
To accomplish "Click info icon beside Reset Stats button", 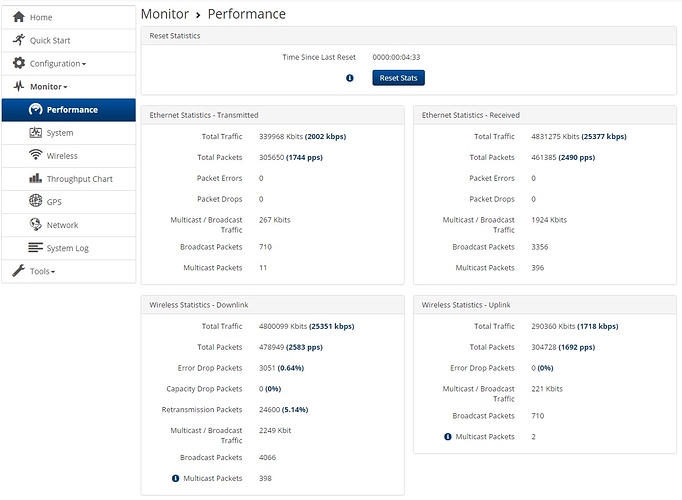I will (350, 78).
